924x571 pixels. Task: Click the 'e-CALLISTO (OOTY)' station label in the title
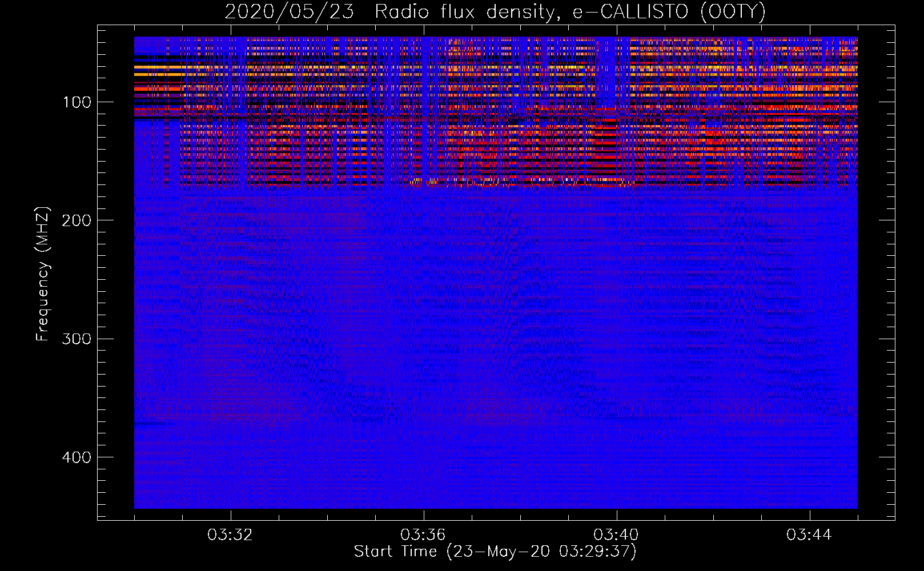[x=669, y=12]
